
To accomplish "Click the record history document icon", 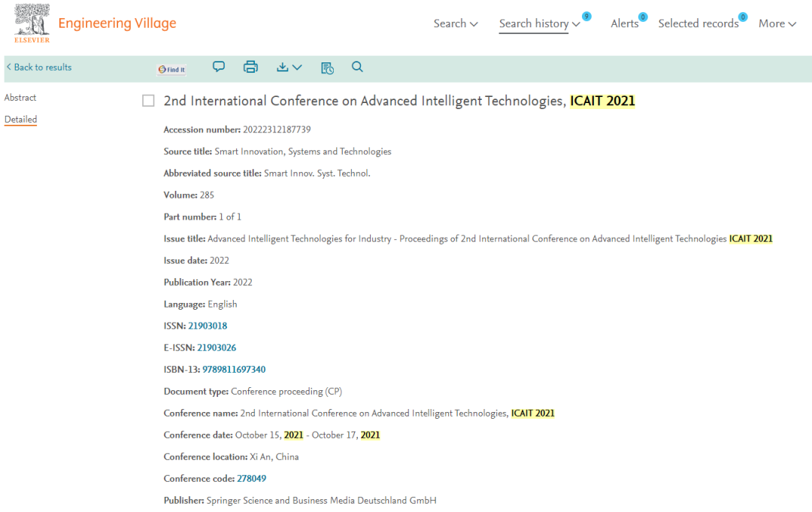I will coord(327,68).
